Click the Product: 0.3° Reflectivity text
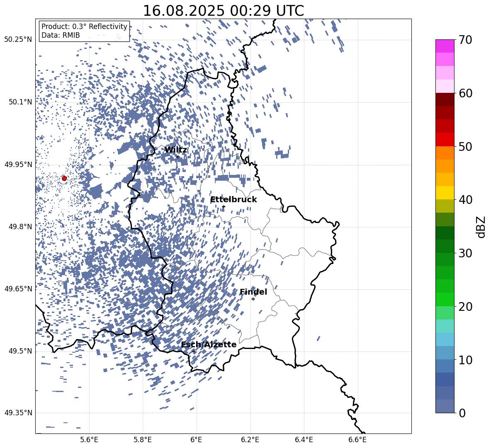 (x=84, y=26)
